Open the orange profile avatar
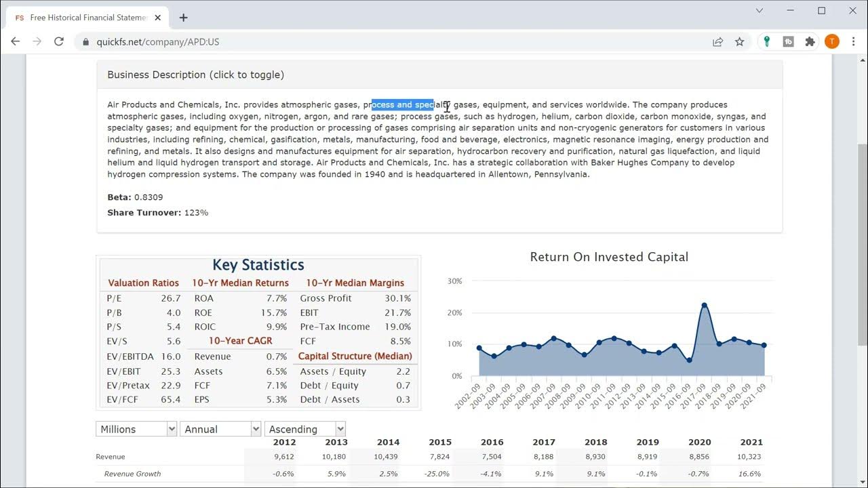868x488 pixels. click(831, 41)
